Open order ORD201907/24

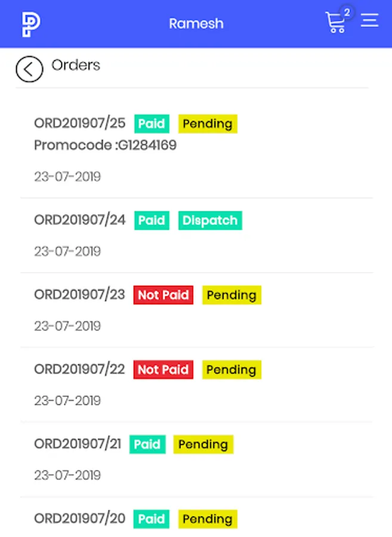[196, 235]
